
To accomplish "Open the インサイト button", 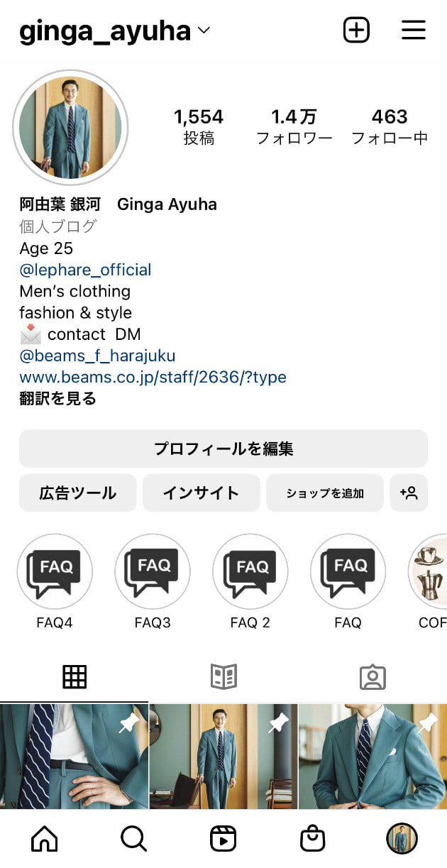I will pos(201,493).
